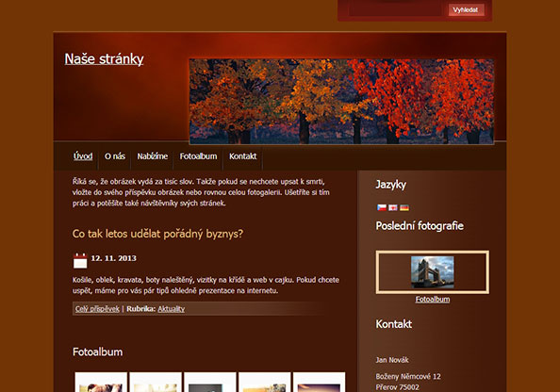
Task: Open the second photo thumbnail in Fotoalbum row
Action: click(x=156, y=382)
